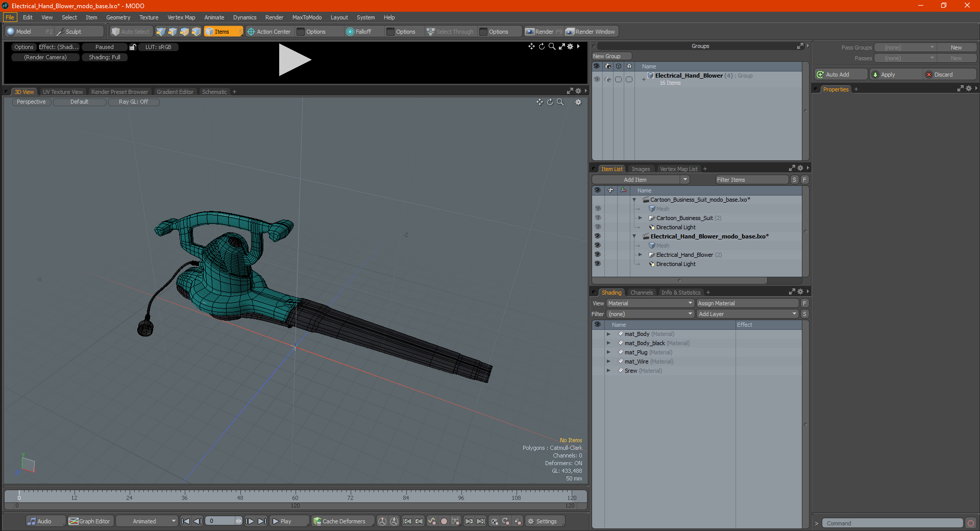
Task: Activate Items selection mode
Action: pos(223,32)
